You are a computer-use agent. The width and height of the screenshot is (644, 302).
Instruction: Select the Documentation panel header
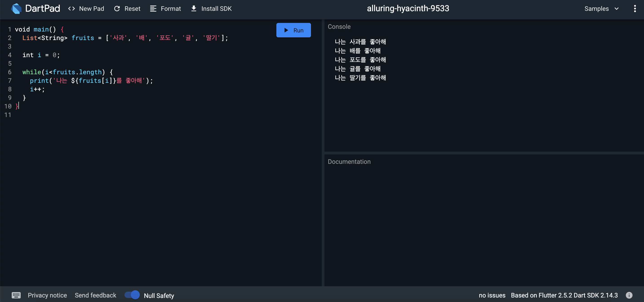tap(349, 162)
